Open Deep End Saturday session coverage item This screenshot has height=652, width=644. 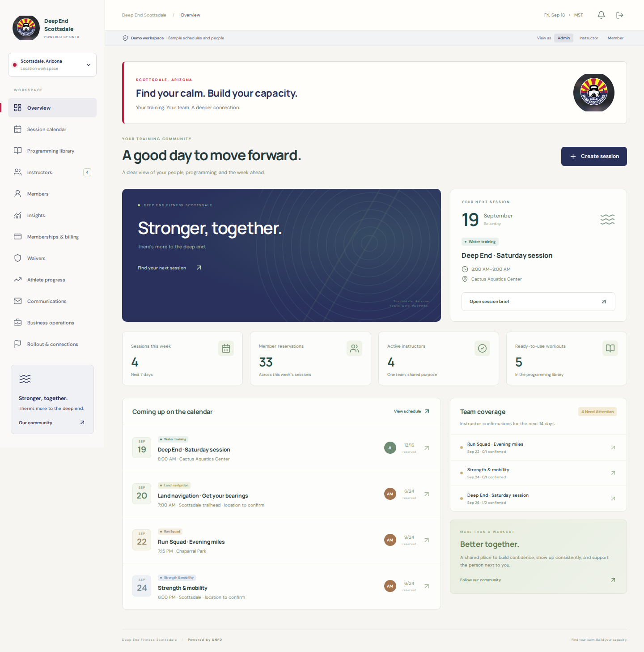click(538, 499)
